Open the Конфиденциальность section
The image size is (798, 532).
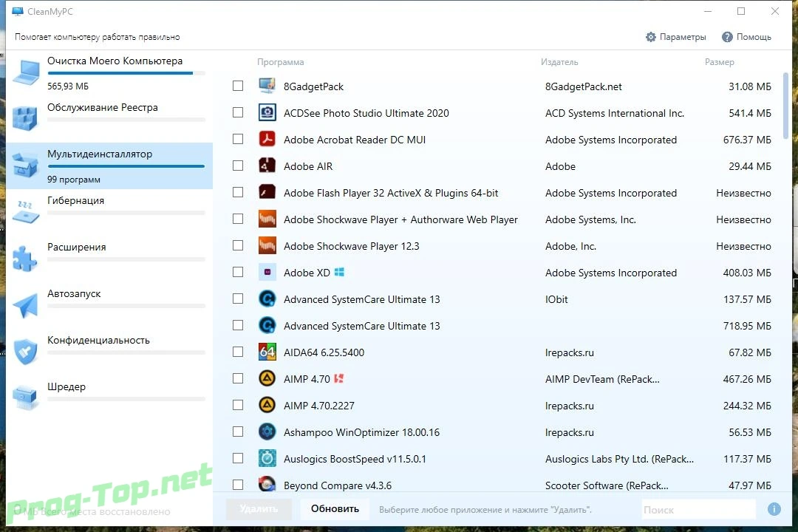coord(109,352)
